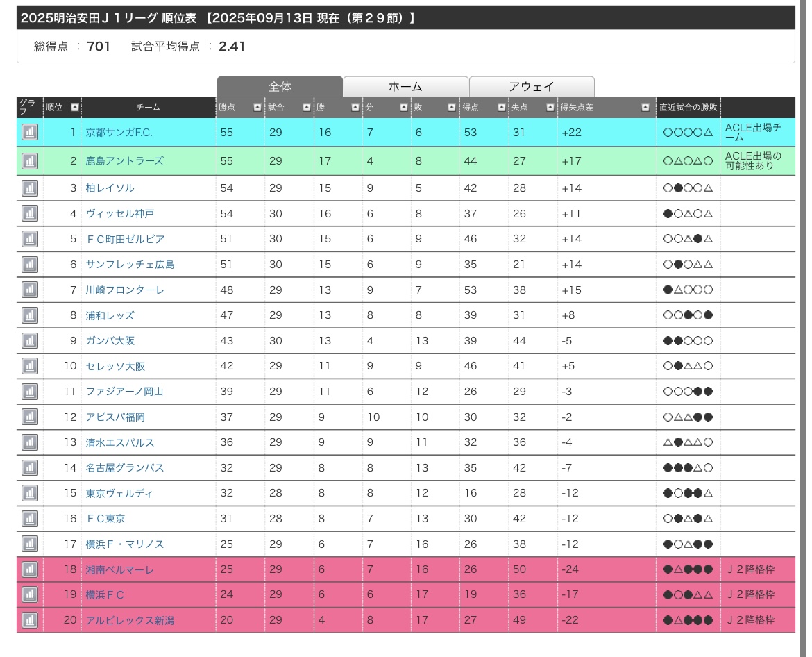Sort by 試合 column arrow
The width and height of the screenshot is (812, 657).
(306, 108)
